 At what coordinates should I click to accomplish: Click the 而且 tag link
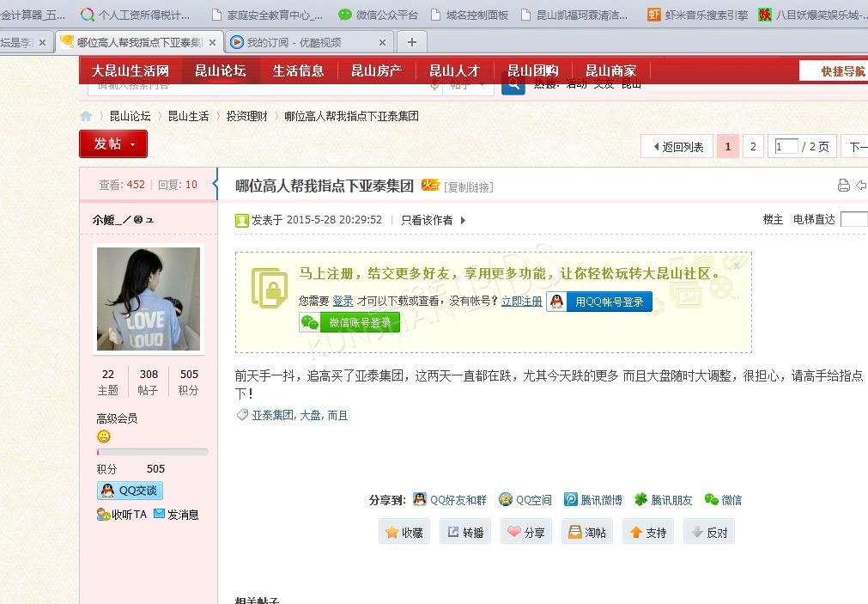(x=337, y=415)
